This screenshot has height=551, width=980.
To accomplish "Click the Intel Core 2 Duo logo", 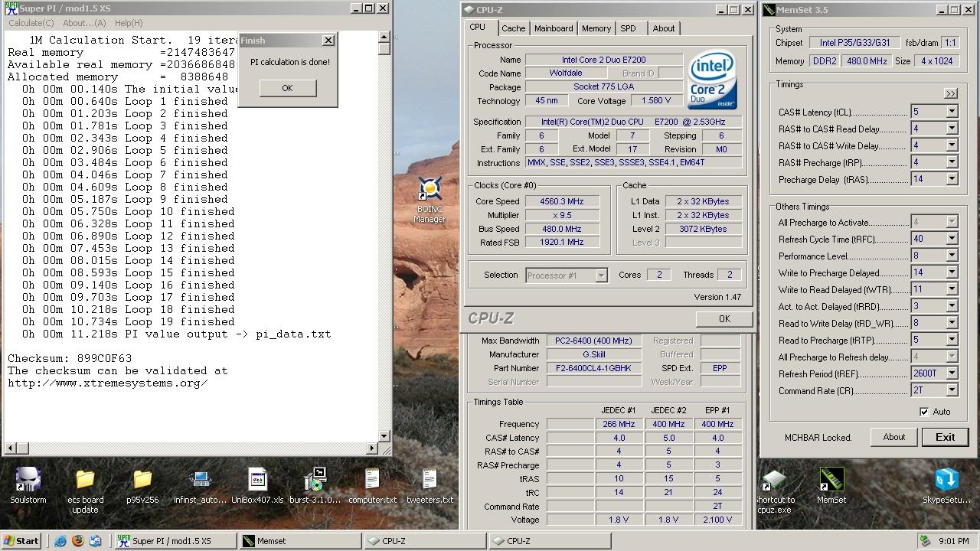I will tap(712, 80).
